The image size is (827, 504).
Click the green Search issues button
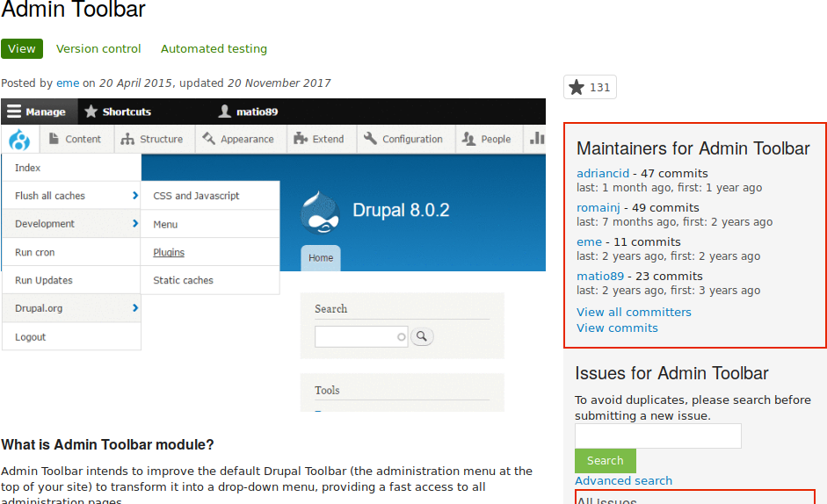(605, 460)
